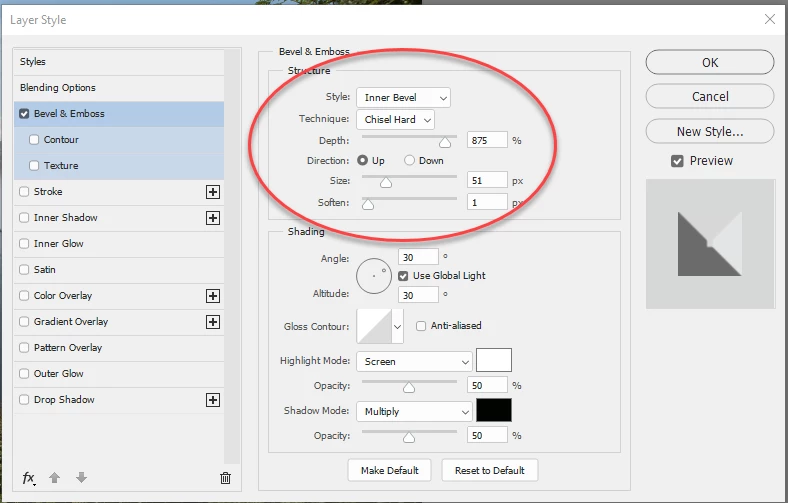Click the Size slider handle
Image resolution: width=788 pixels, height=503 pixels.
click(x=386, y=183)
